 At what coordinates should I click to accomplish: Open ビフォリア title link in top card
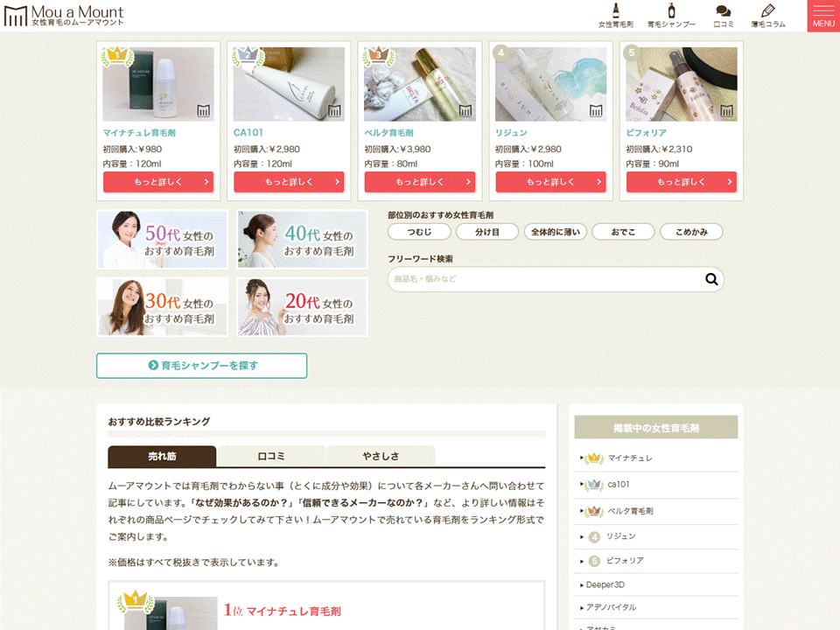pyautogui.click(x=646, y=133)
